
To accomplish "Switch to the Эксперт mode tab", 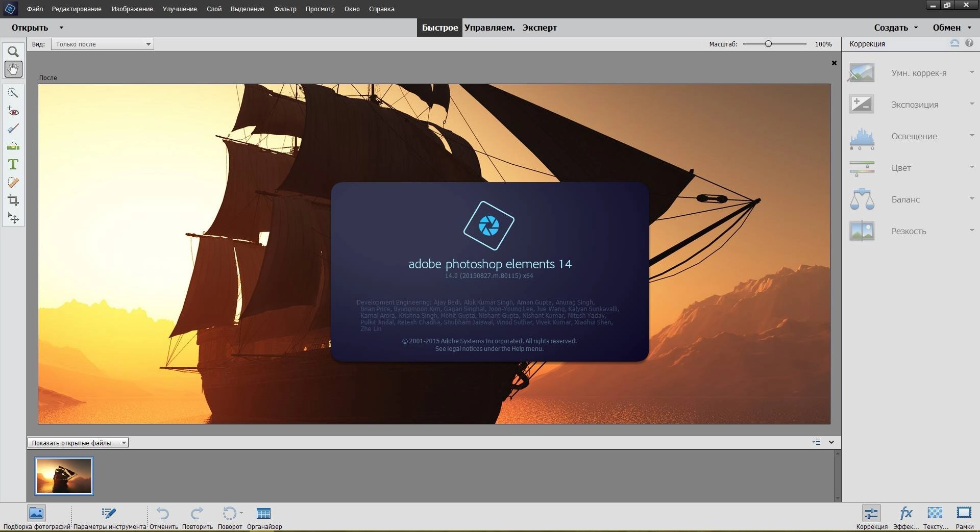I will 539,28.
